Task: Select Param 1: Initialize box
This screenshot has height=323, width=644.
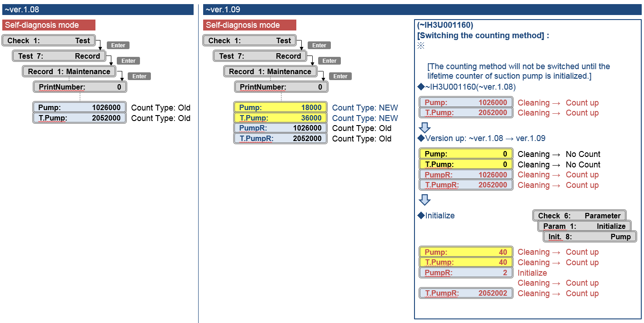Action: 585,226
